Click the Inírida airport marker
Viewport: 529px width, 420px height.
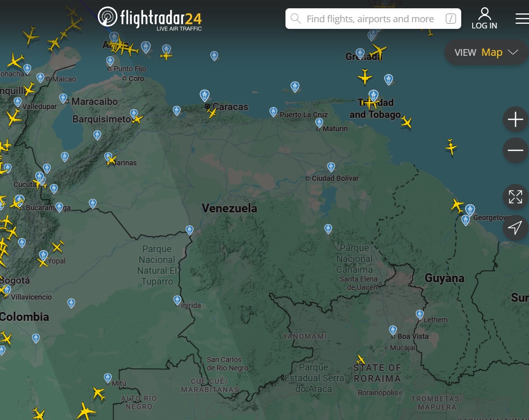pos(177,300)
